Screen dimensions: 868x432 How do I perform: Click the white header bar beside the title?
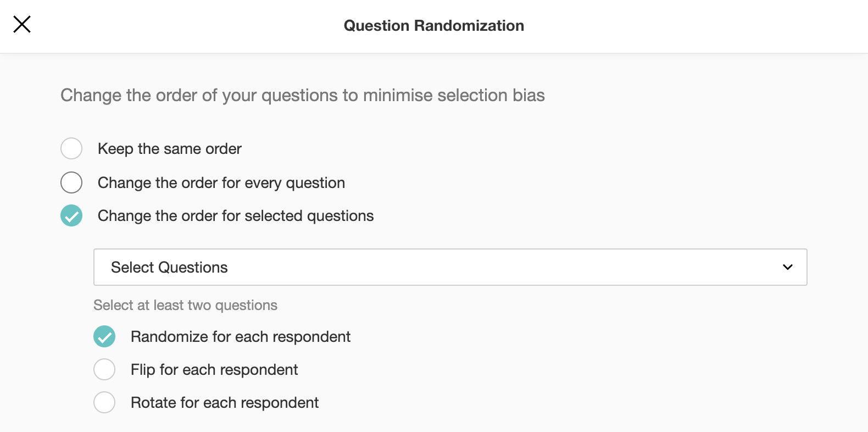687,26
